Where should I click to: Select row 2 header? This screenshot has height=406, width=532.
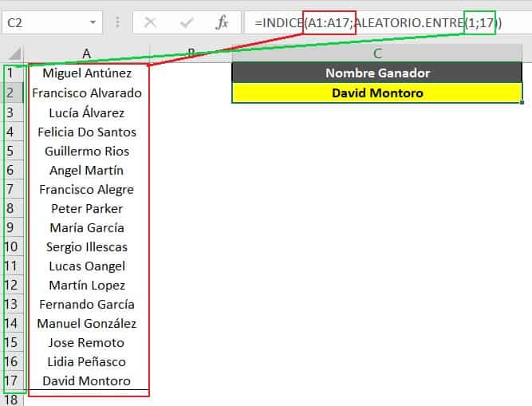(12, 93)
